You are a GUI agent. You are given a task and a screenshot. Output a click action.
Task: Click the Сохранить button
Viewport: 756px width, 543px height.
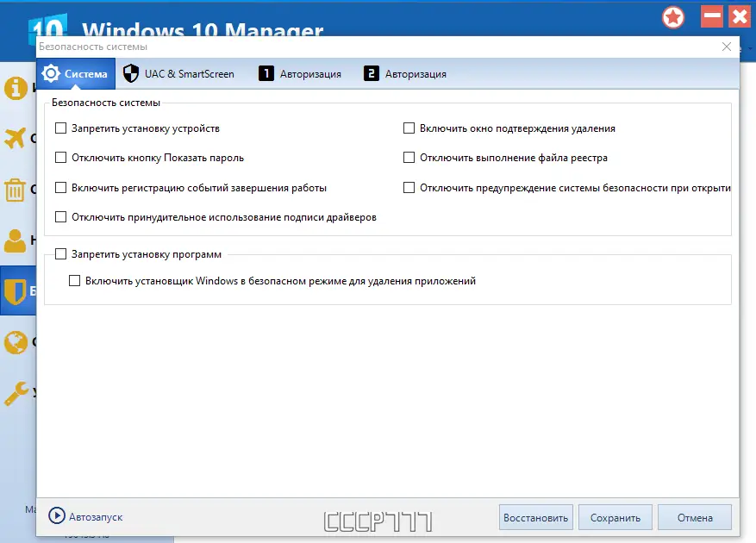[x=615, y=516]
